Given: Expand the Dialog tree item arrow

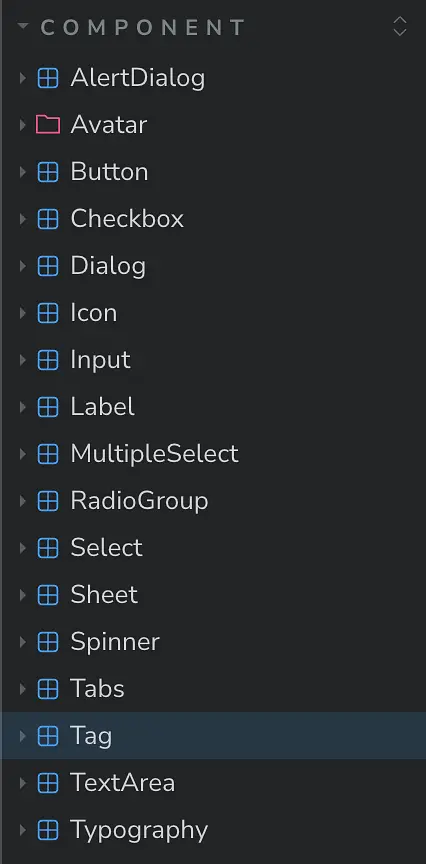Looking at the screenshot, I should 22,266.
